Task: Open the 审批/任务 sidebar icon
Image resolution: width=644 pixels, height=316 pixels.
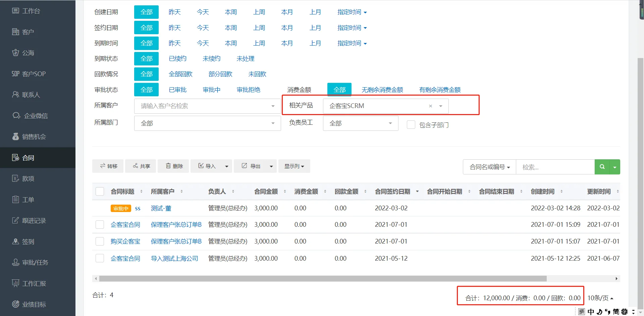Action: click(15, 262)
